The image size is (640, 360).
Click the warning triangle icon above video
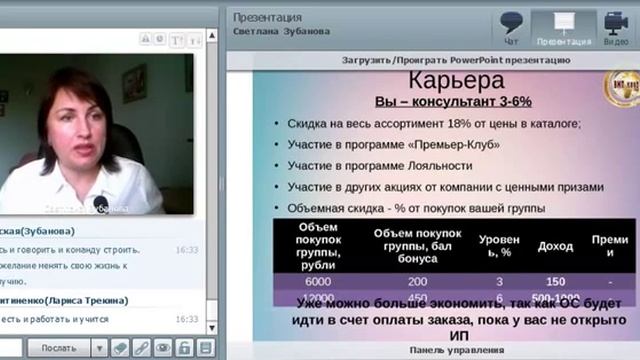point(145,39)
